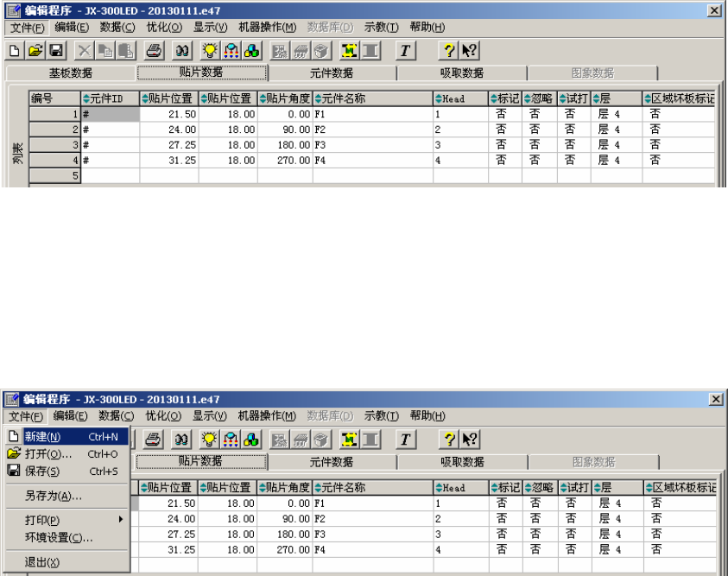This screenshot has width=728, height=576.
Task: Open 数据(C) menu in the top window
Action: point(117,28)
